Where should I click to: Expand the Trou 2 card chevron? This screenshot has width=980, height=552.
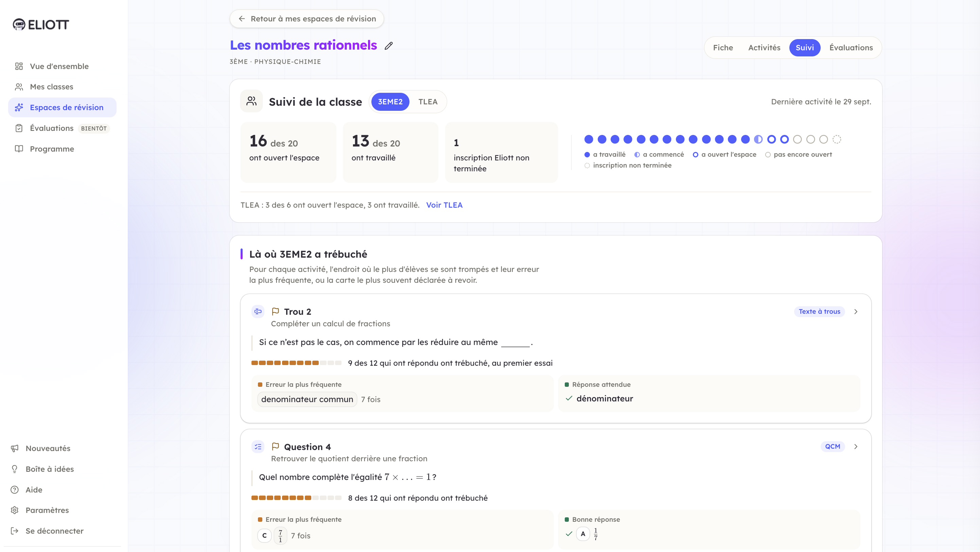click(856, 312)
